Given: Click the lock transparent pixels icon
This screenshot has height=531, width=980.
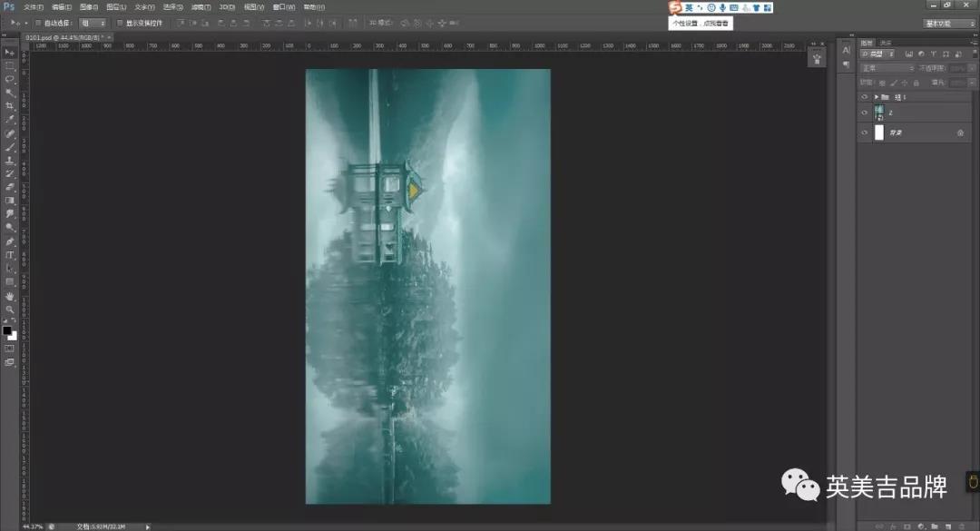Looking at the screenshot, I should [882, 83].
